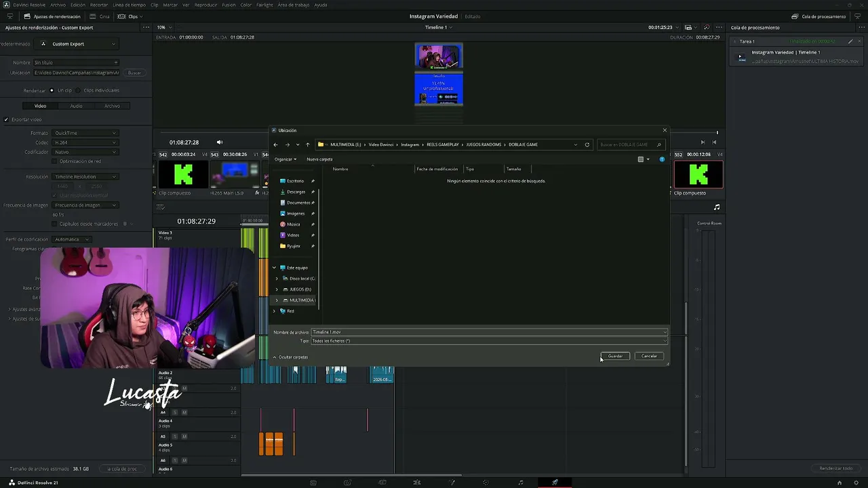Viewport: 868px width, 488px height.
Task: Expand the Este equipo tree node
Action: point(275,268)
